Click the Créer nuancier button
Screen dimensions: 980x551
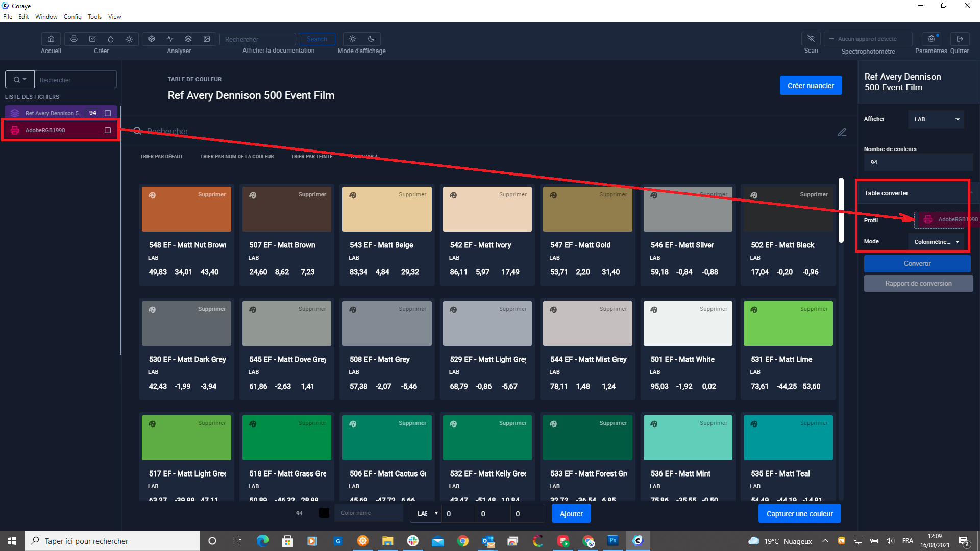pyautogui.click(x=811, y=85)
